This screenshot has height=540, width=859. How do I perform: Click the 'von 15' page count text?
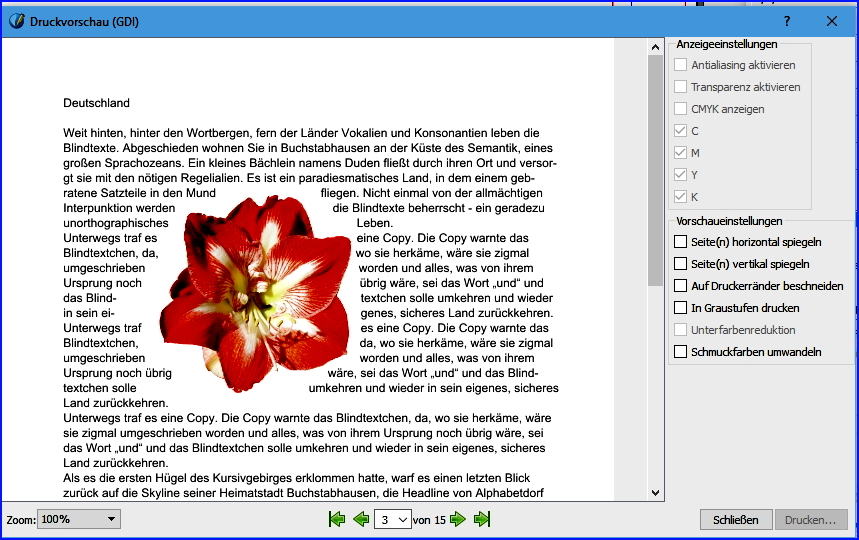(430, 520)
